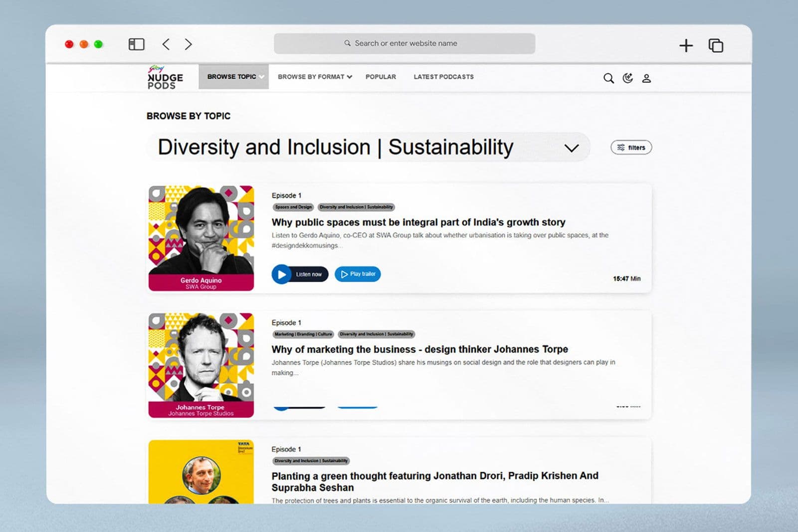The height and width of the screenshot is (532, 798).
Task: Open the Jonathan Drori yellow podcast thumbnail
Action: pos(201,472)
